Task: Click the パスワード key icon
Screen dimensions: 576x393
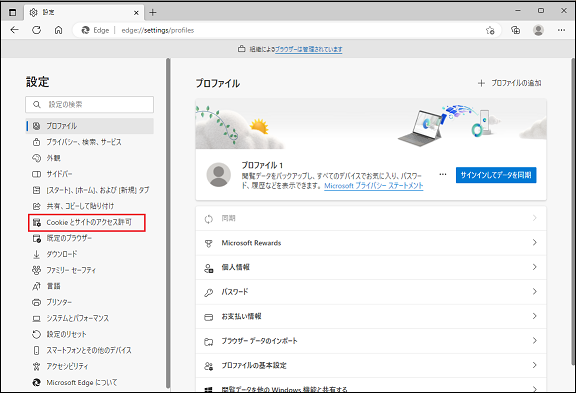Action: click(209, 293)
